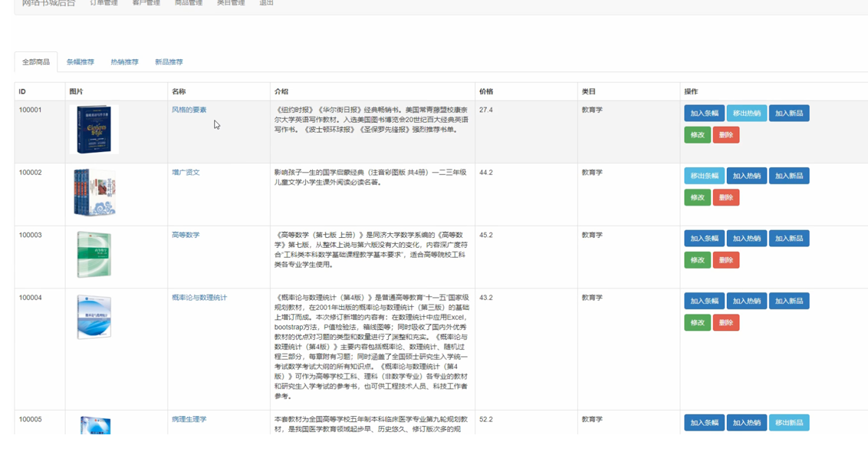Switch back to the 全部商品 tab

point(35,61)
